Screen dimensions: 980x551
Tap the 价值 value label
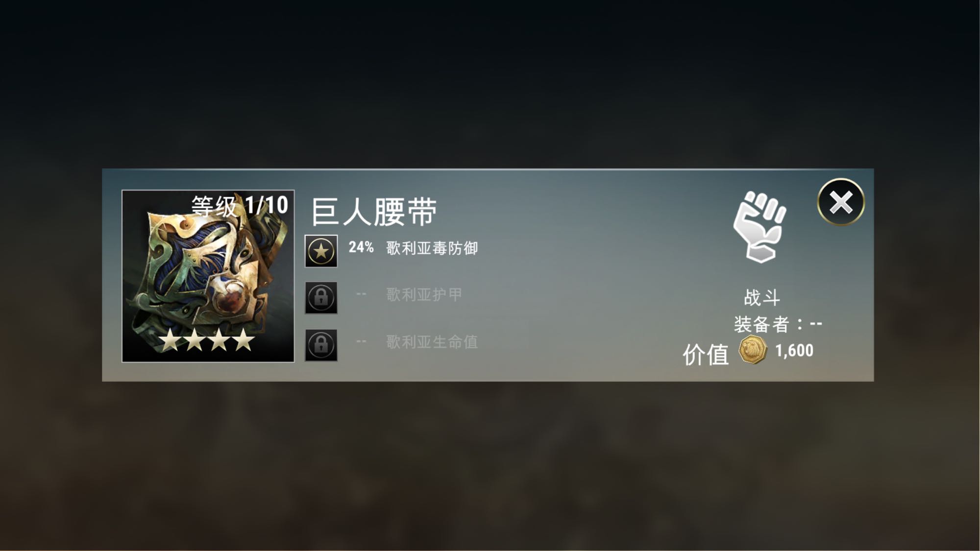click(706, 354)
